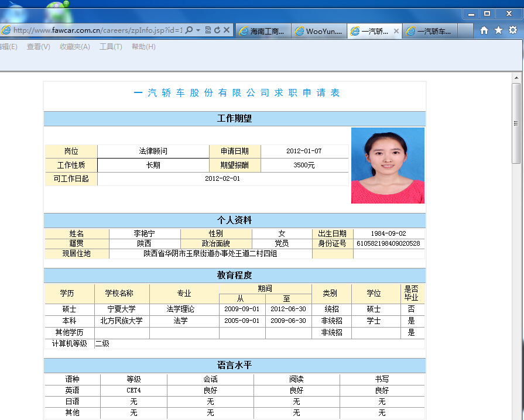
Task: Refresh the page with the reload icon
Action: pos(217,30)
